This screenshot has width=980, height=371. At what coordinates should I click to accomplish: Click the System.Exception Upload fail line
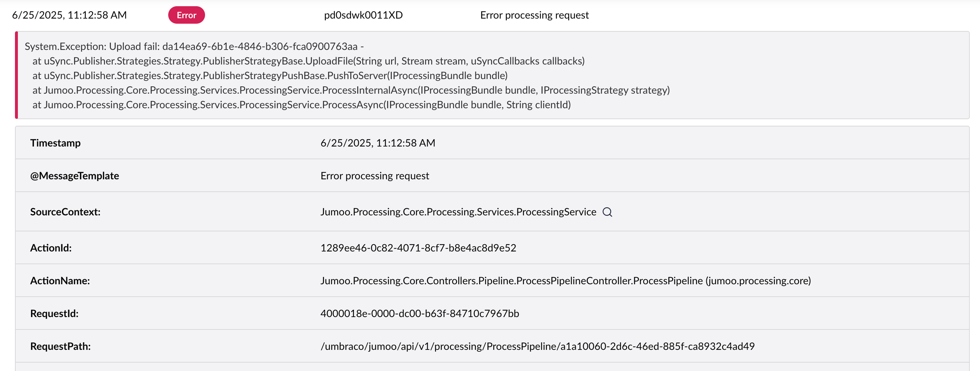click(x=194, y=46)
